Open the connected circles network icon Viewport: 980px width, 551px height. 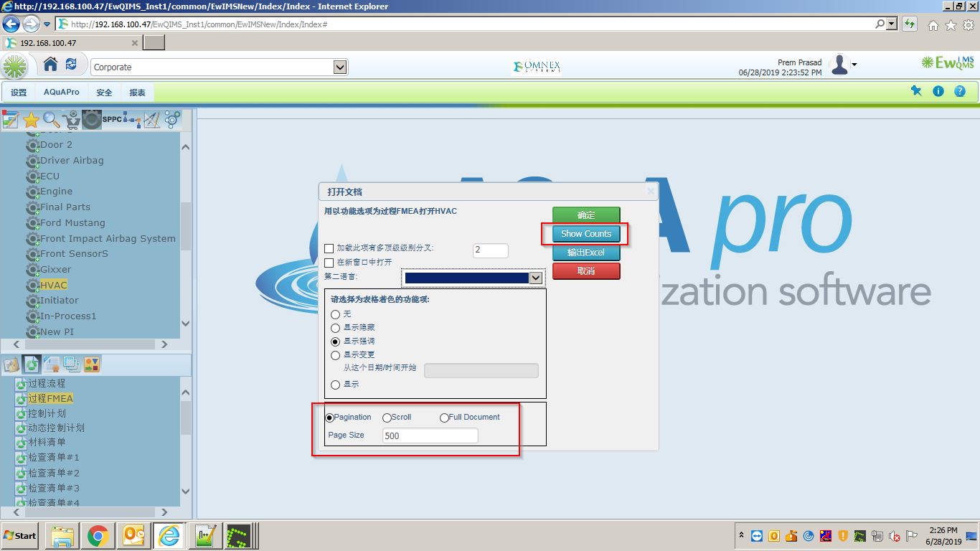click(x=172, y=120)
